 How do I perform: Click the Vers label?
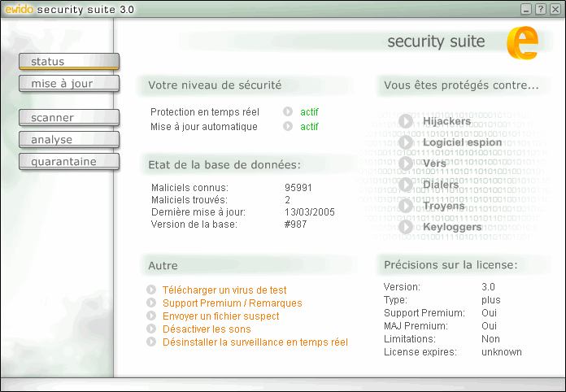pyautogui.click(x=434, y=163)
